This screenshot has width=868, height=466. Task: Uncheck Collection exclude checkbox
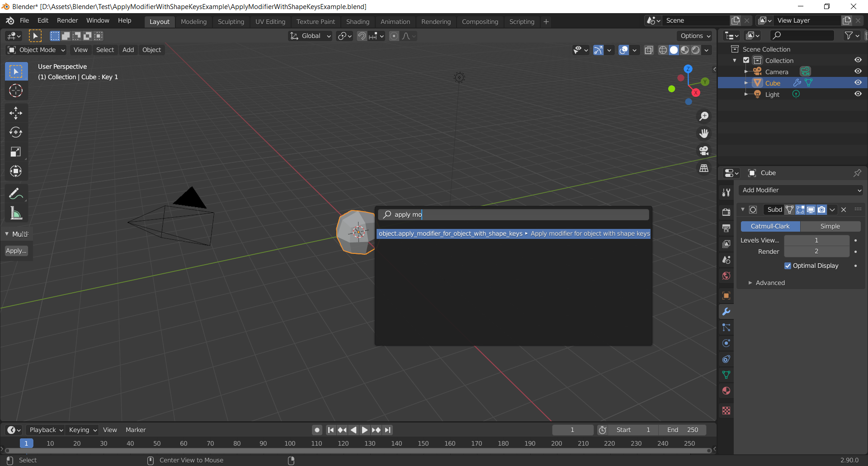tap(746, 60)
